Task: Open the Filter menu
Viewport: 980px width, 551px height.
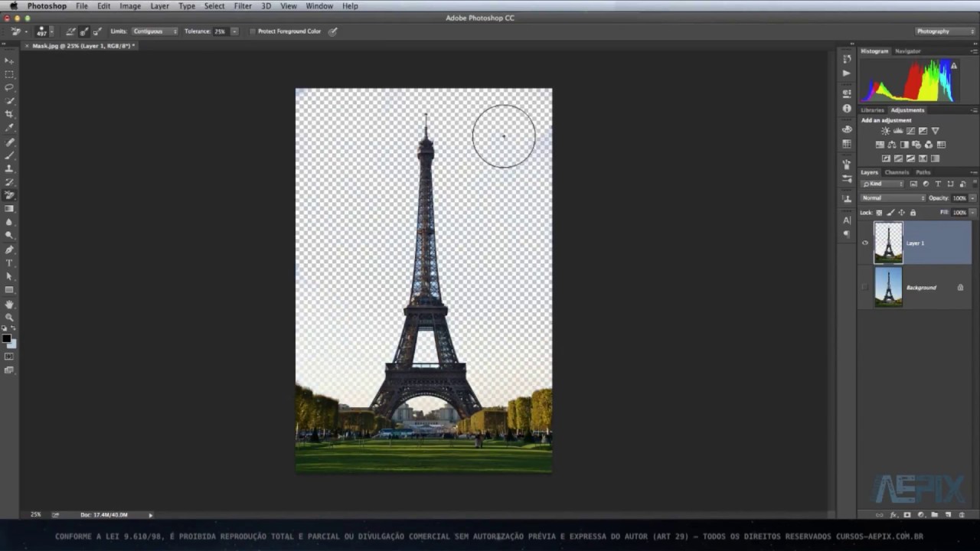Action: click(243, 6)
